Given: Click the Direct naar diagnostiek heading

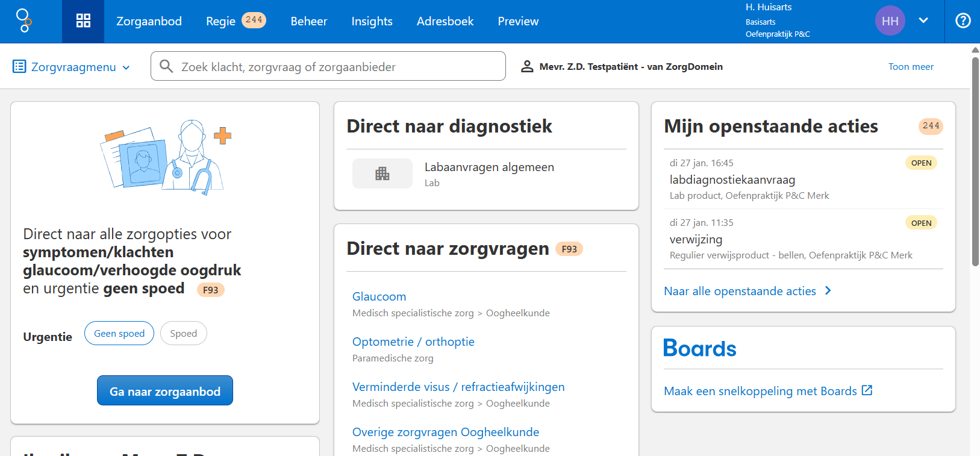Looking at the screenshot, I should [x=449, y=126].
